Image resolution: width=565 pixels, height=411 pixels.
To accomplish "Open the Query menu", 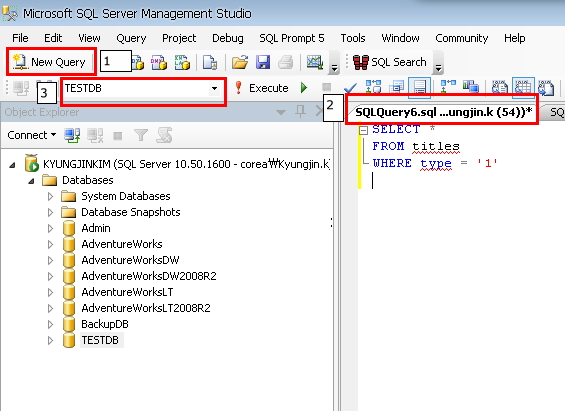I will [131, 38].
